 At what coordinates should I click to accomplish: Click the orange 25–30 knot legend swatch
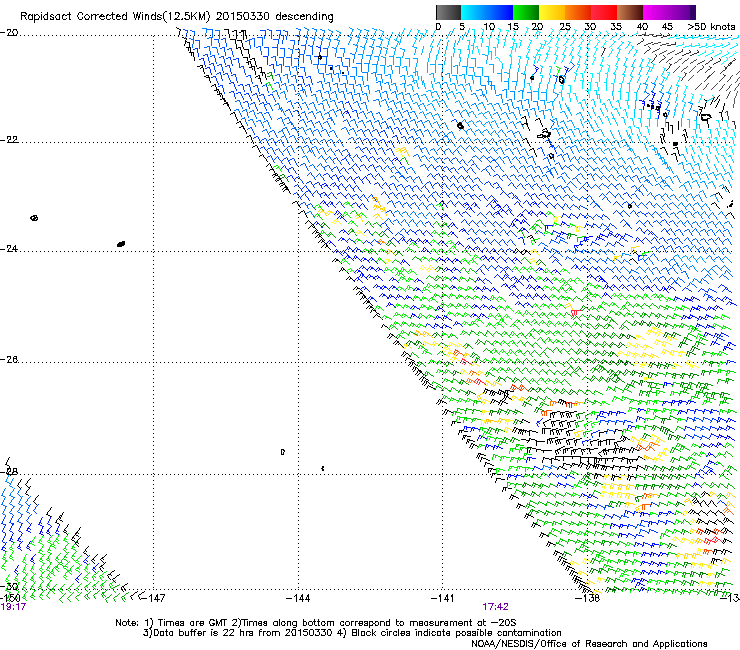[x=578, y=12]
